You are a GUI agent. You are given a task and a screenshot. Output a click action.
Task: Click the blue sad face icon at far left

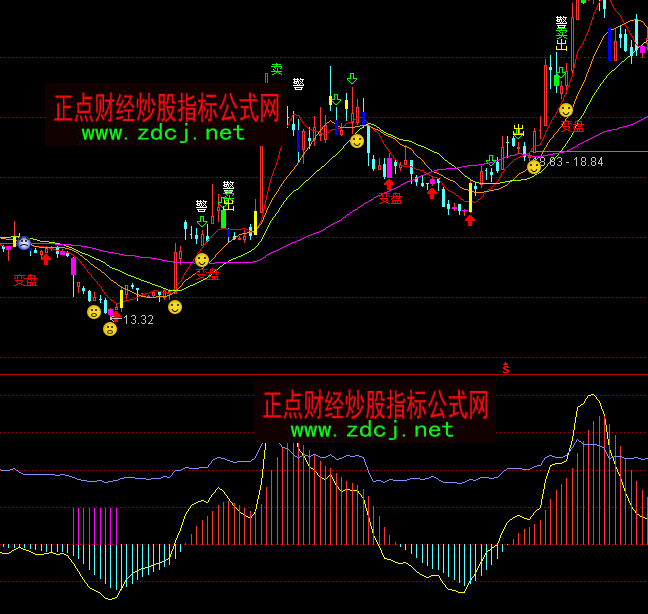[x=23, y=243]
